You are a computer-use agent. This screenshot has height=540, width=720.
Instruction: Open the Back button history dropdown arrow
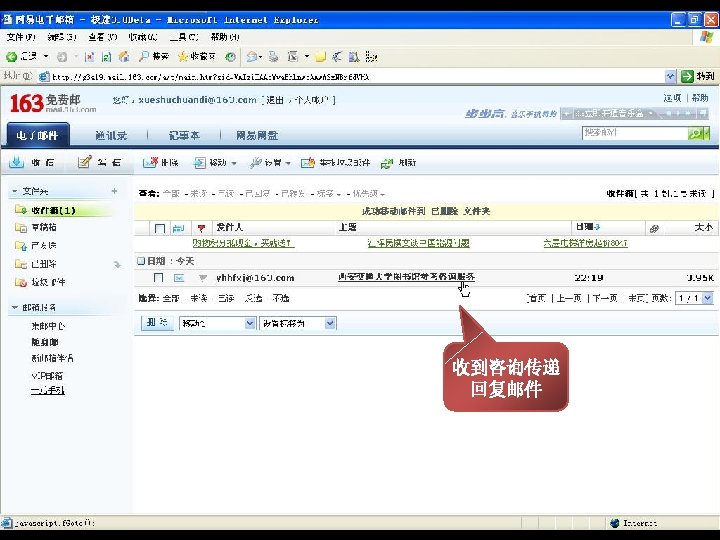(x=46, y=56)
